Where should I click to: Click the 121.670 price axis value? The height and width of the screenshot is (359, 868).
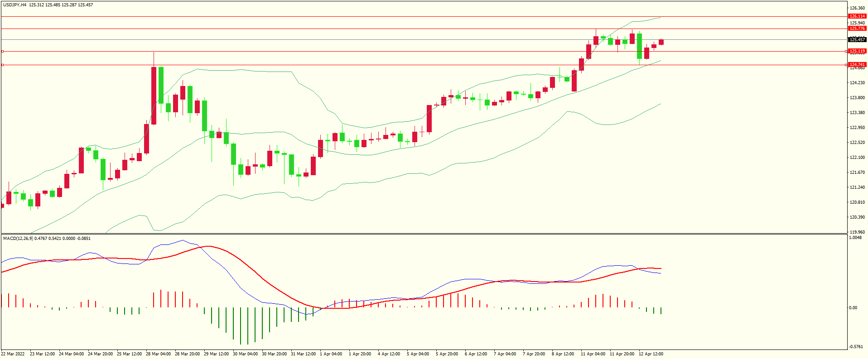[x=857, y=172]
